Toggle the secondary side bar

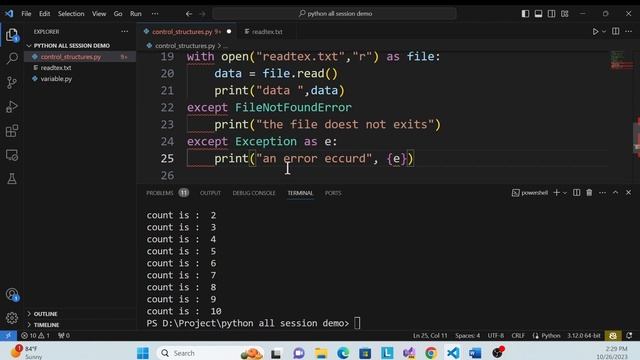pyautogui.click(x=551, y=13)
